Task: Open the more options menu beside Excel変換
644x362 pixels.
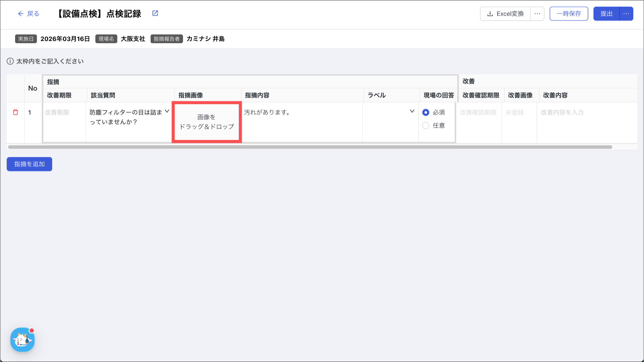Action: pos(537,14)
